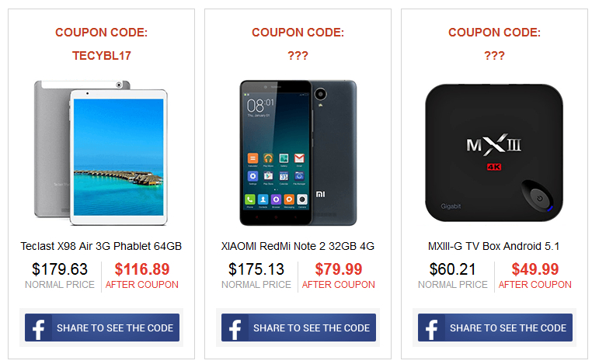The image size is (592, 364).
Task: Open the Teclast X98 Air tablet image
Action: pos(101,149)
